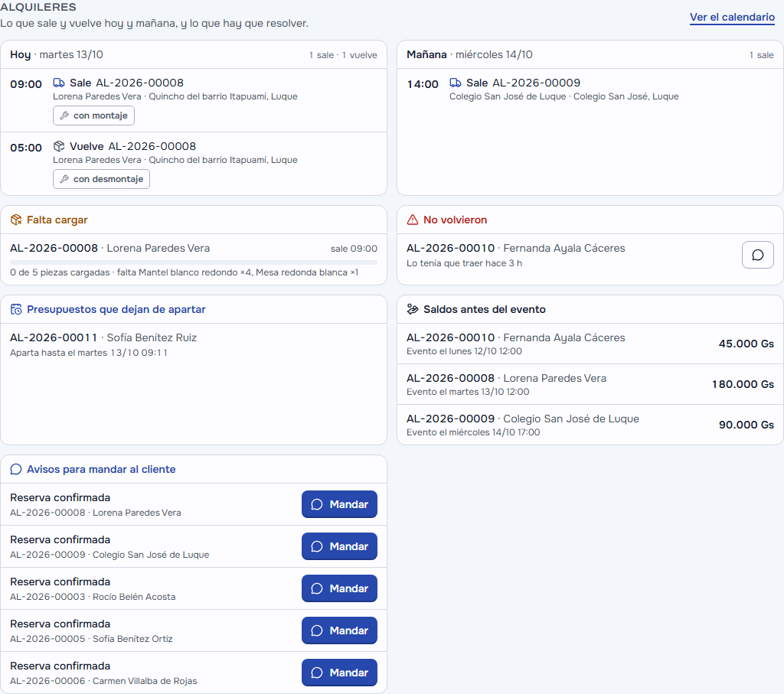Click wrench icon in con montaje tag
784x694 pixels.
(64, 116)
